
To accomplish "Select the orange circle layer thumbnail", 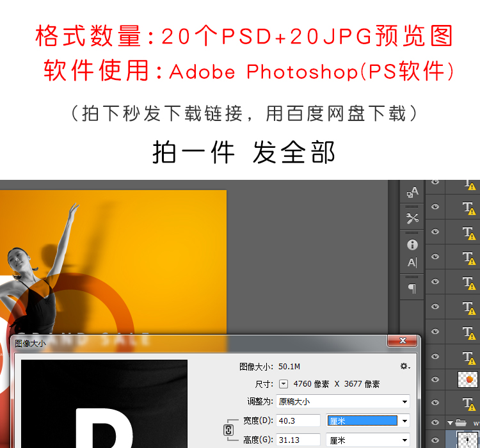I will tap(468, 380).
